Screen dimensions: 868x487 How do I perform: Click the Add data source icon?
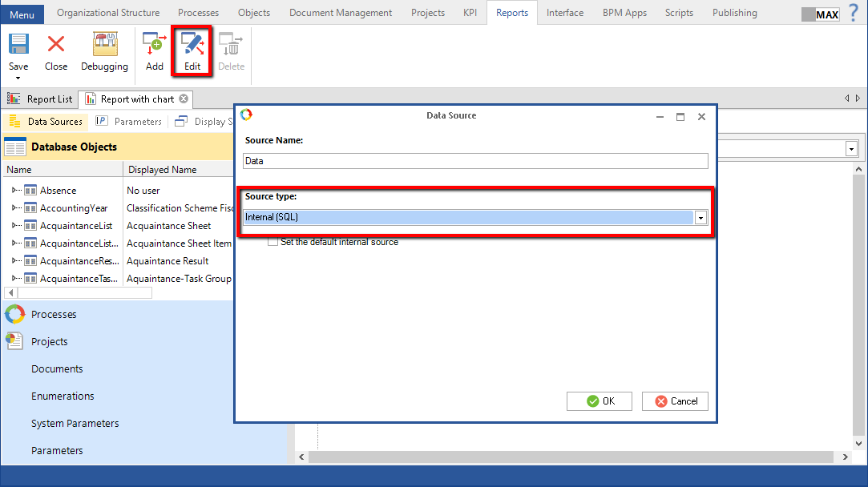click(x=154, y=45)
